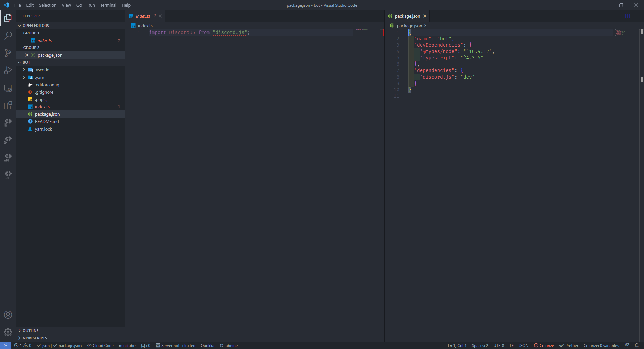Click the remote window indicator in status bar
644x349 pixels.
(x=6, y=345)
